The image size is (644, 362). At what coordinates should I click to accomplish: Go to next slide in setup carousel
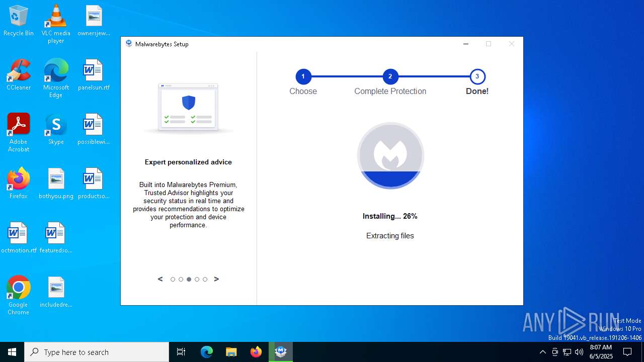pyautogui.click(x=216, y=279)
